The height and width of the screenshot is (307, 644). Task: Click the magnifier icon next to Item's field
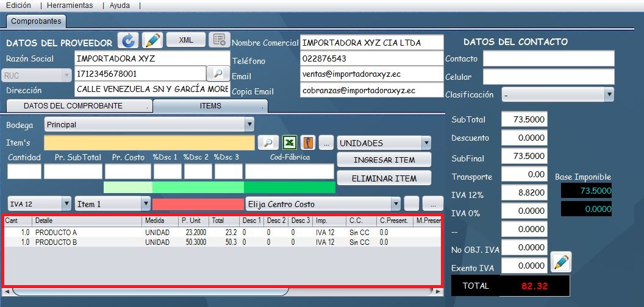268,143
